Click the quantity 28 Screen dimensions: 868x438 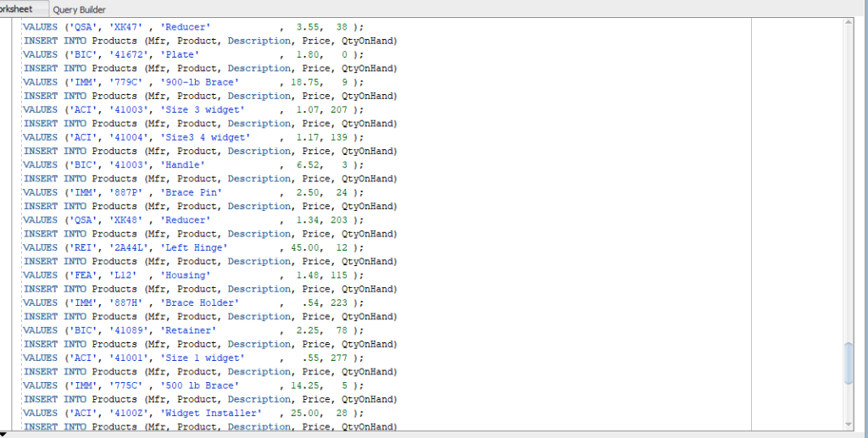pos(342,414)
